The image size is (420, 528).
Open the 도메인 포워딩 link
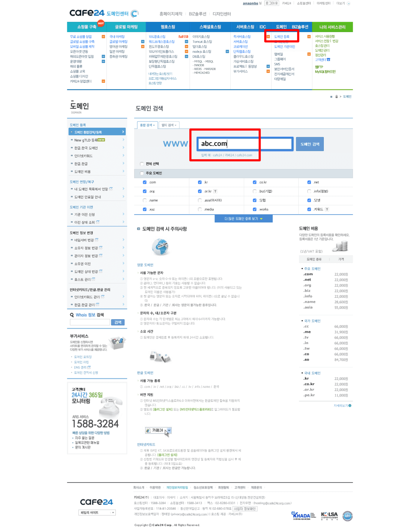(83, 357)
